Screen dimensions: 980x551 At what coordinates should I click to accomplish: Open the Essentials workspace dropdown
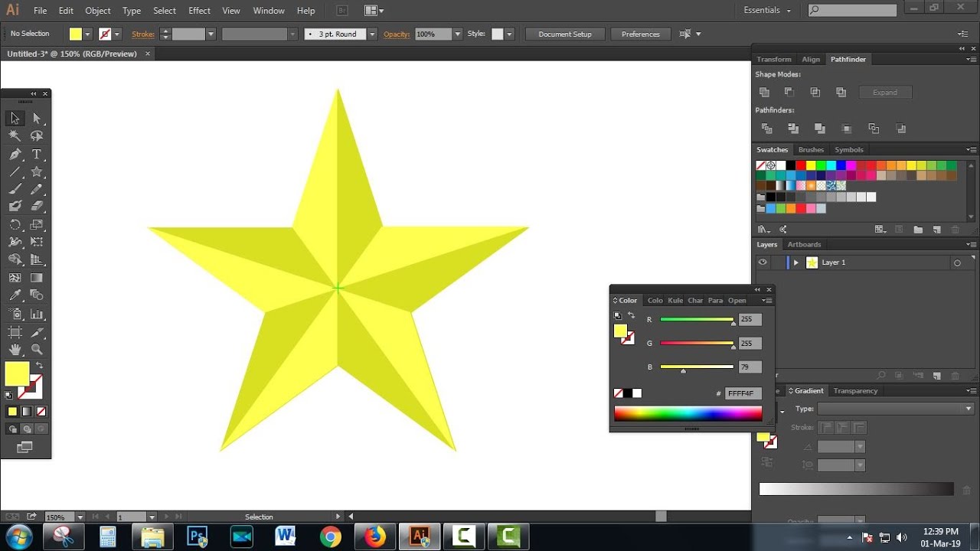tap(767, 10)
